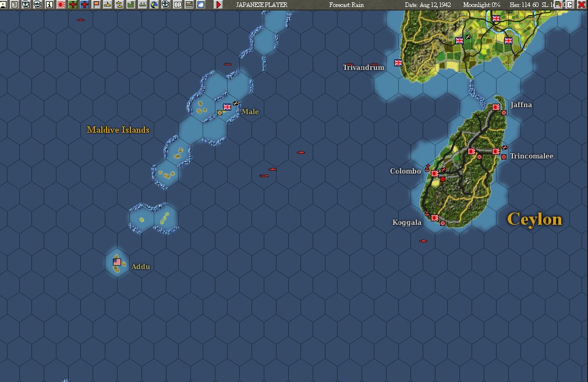588x382 pixels.
Task: Select the Japanese flag at Trincomalee
Action: (496, 151)
